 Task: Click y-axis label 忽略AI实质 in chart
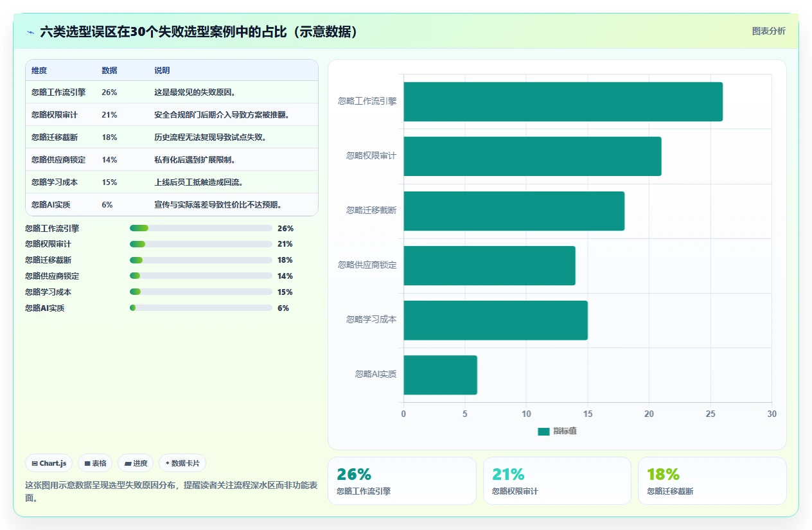click(x=376, y=374)
